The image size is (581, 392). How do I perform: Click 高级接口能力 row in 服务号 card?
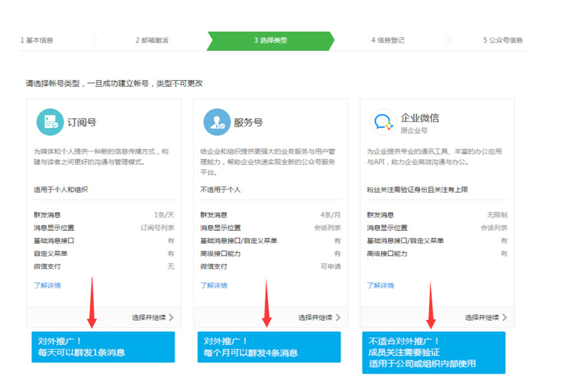(x=271, y=254)
